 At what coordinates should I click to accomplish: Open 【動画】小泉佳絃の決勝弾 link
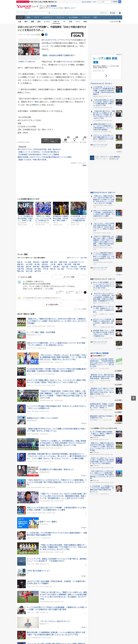[58, 55]
